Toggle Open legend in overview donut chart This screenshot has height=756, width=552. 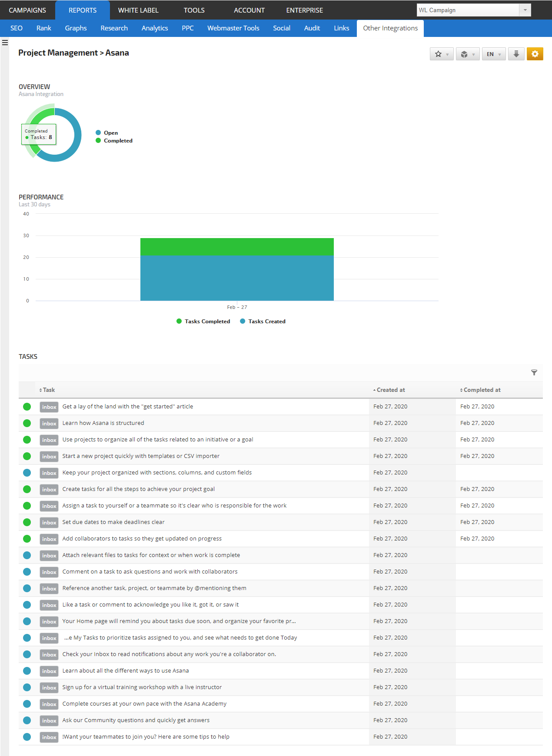[x=107, y=133]
